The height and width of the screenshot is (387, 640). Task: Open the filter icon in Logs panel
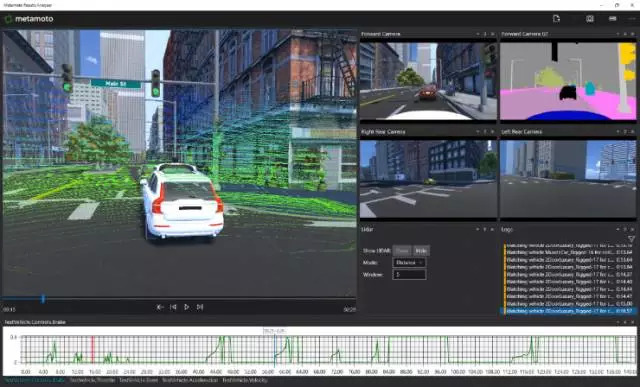(x=631, y=239)
